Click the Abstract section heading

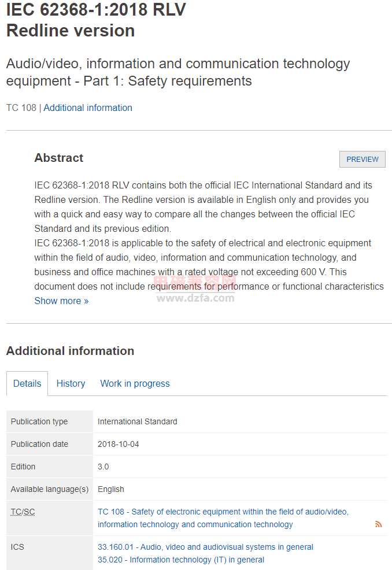59,158
